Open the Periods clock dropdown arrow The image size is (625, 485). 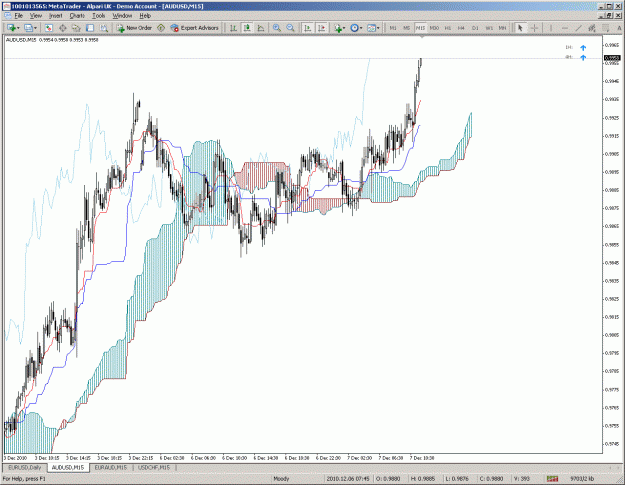pyautogui.click(x=361, y=28)
